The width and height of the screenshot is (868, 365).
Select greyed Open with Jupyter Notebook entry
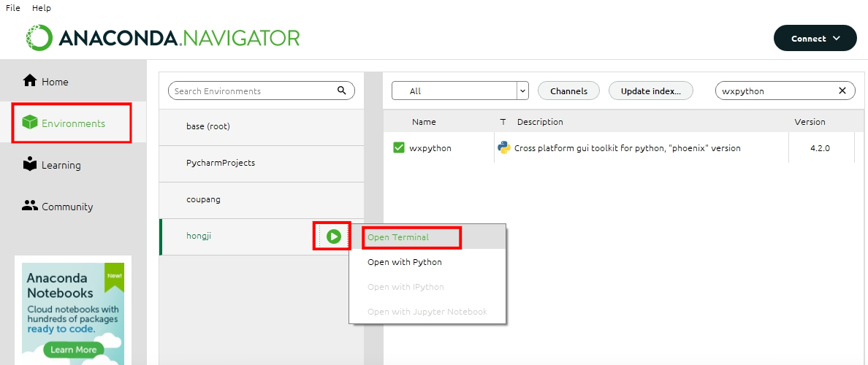pos(428,312)
